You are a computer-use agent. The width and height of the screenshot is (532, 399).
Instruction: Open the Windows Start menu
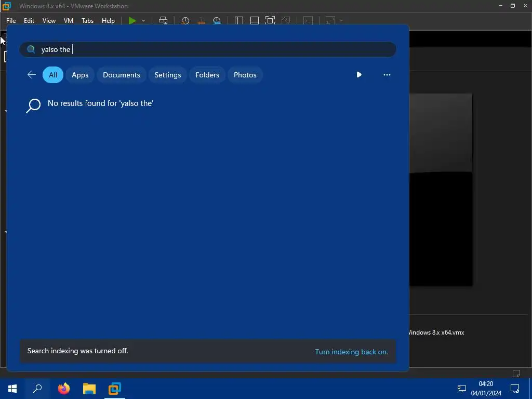(12, 389)
